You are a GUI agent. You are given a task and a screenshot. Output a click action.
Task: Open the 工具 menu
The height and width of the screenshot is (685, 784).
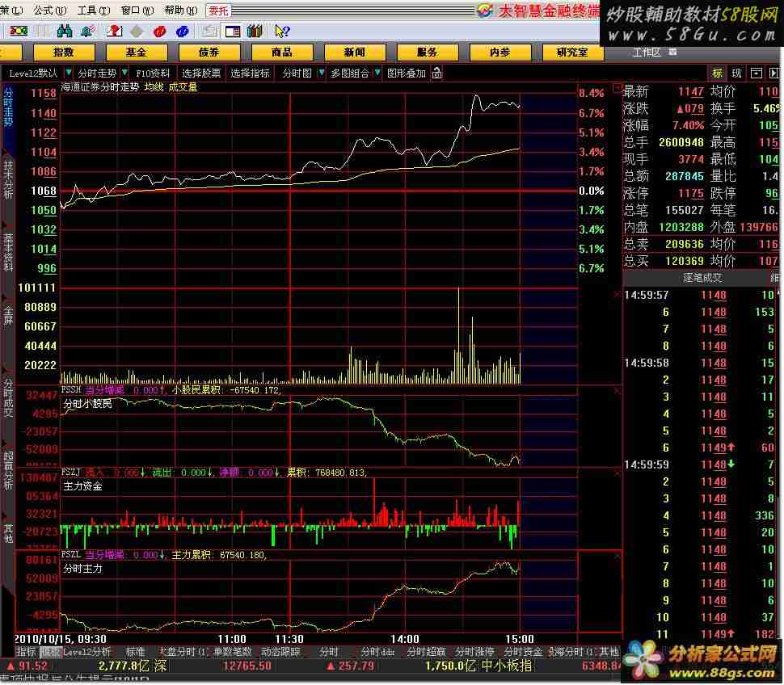(x=94, y=10)
